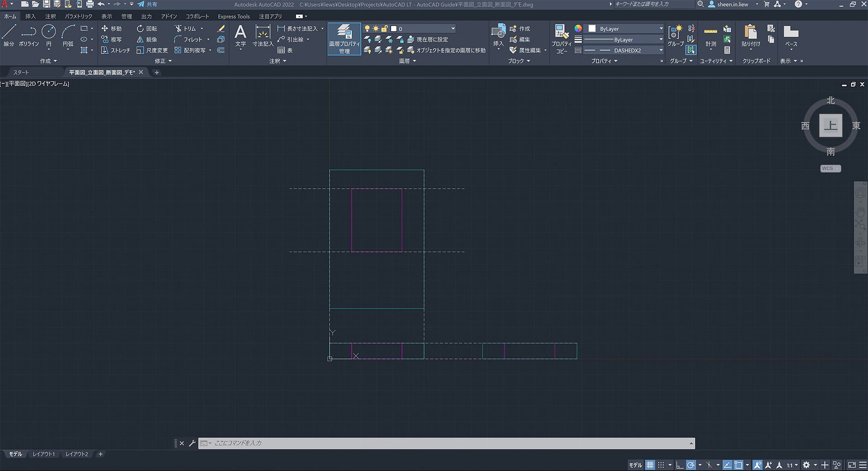Click プロパティコピー (Match Properties)
Screen dimensions: 868x471
561,39
